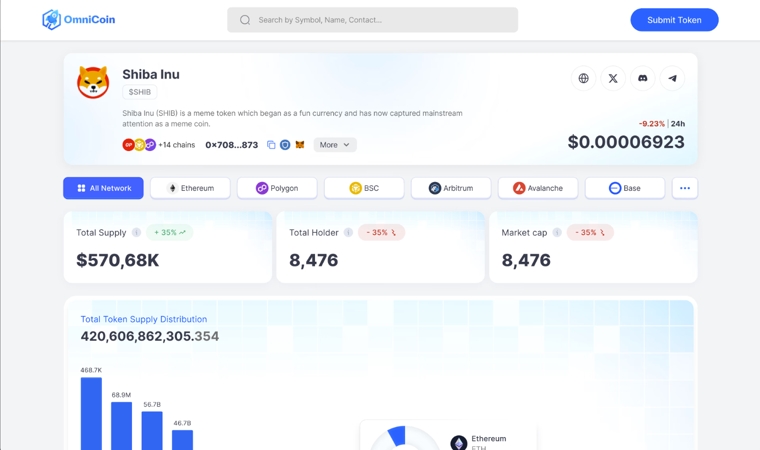Copy the contract address icon
This screenshot has height=450, width=760.
click(271, 145)
